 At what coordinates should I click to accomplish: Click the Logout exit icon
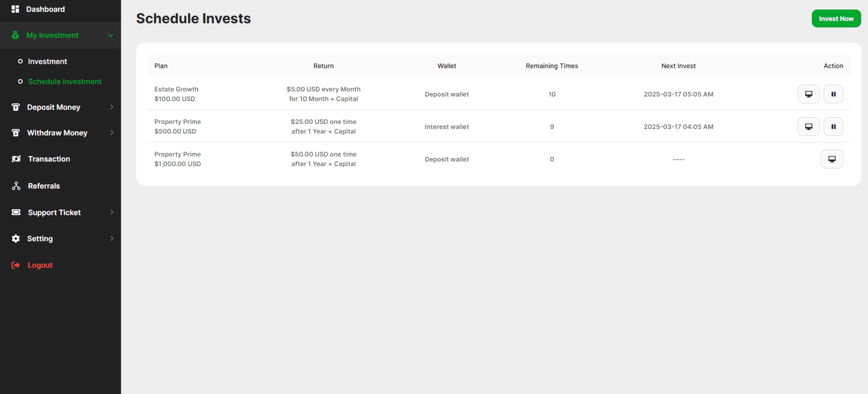tap(15, 265)
